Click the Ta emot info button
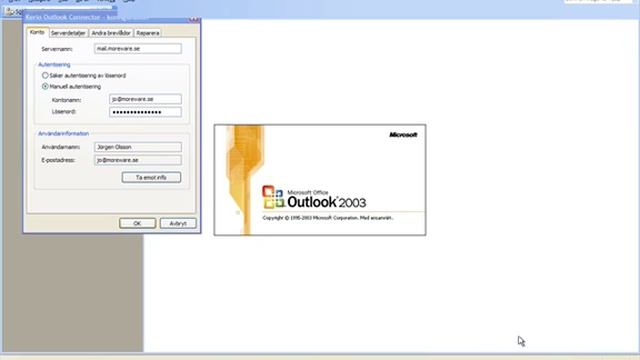The height and width of the screenshot is (360, 640). pyautogui.click(x=151, y=178)
